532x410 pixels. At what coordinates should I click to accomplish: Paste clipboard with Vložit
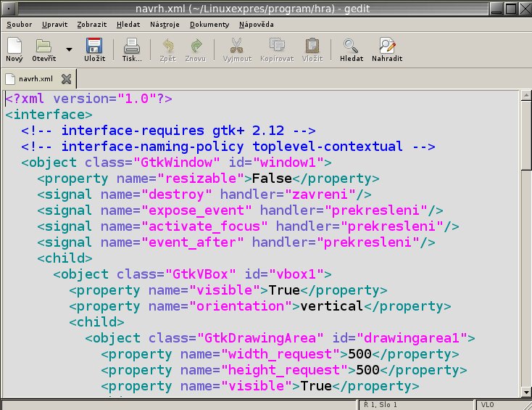coord(312,50)
